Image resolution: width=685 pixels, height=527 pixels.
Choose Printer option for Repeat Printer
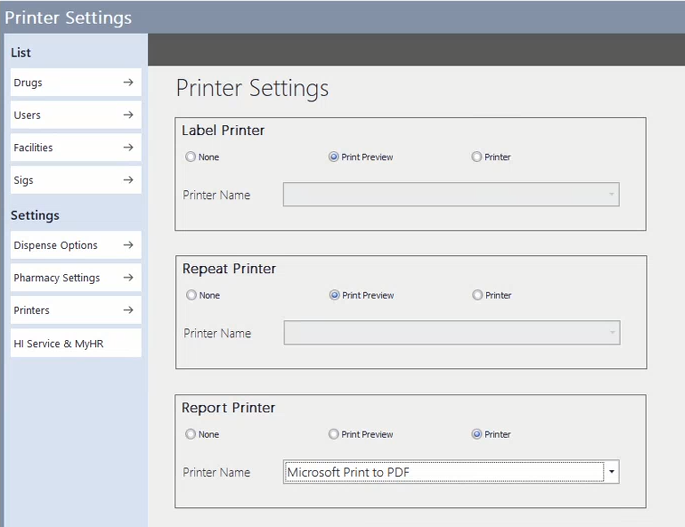476,295
